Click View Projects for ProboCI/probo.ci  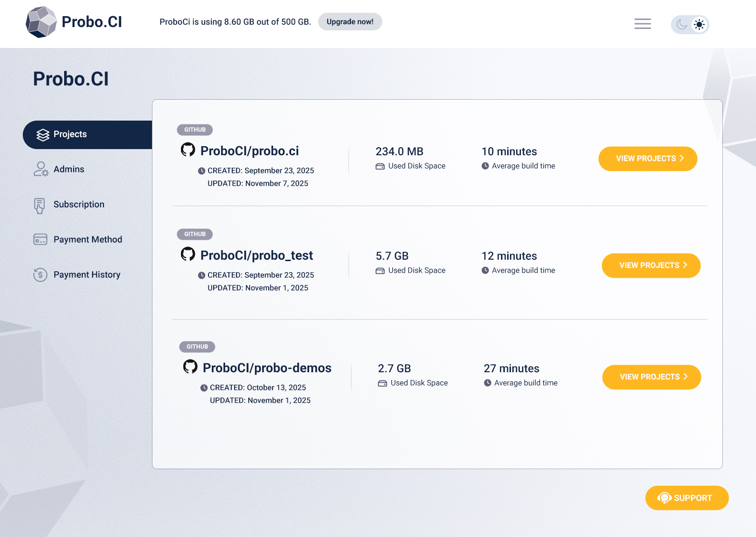click(648, 159)
